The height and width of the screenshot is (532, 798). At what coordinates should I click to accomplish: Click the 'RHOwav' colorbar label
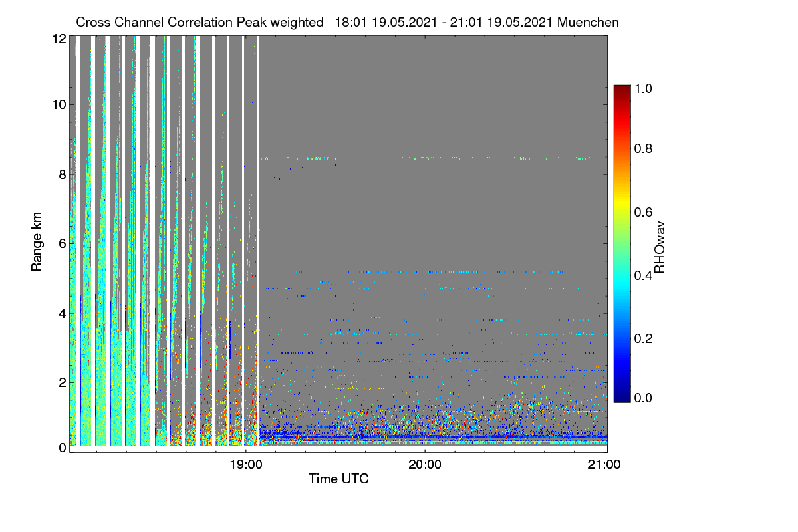coord(660,247)
